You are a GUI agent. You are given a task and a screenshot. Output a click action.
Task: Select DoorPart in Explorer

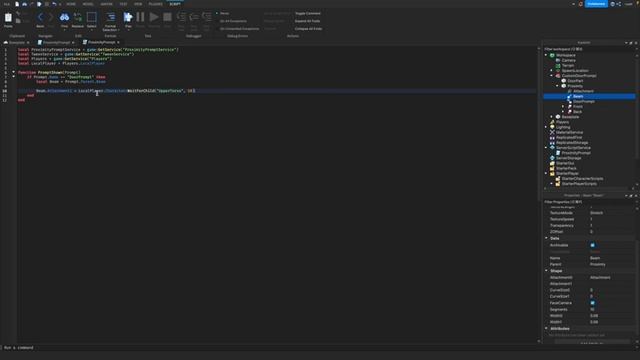[575, 81]
